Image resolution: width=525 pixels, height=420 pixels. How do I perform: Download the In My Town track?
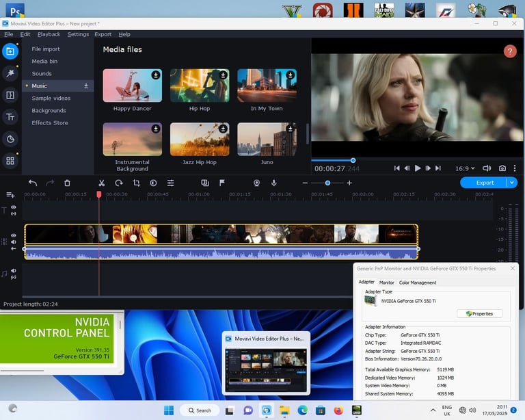point(291,75)
